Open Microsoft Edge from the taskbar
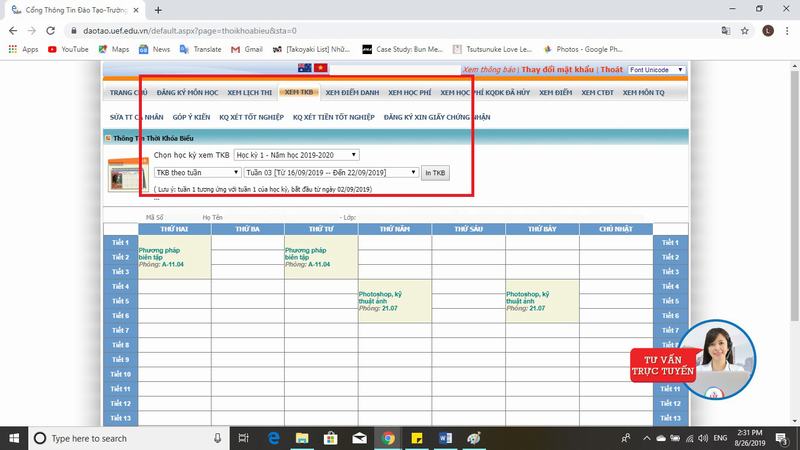Image resolution: width=800 pixels, height=450 pixels. coord(273,438)
